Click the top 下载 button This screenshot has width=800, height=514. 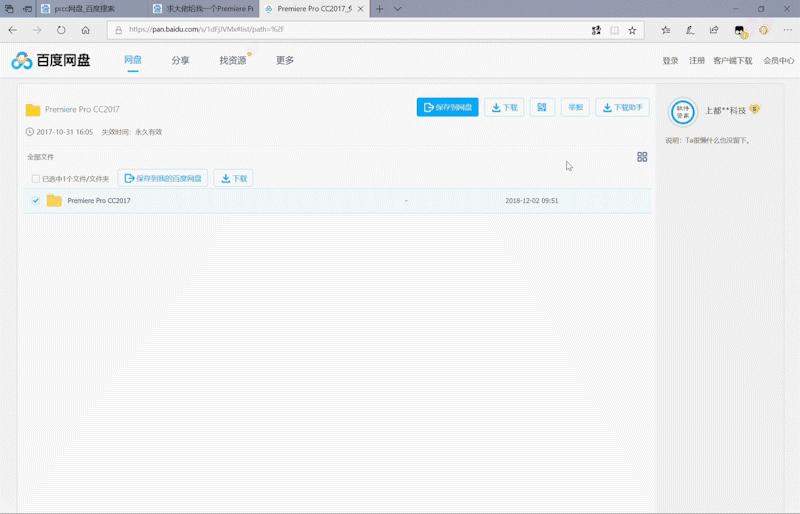504,107
